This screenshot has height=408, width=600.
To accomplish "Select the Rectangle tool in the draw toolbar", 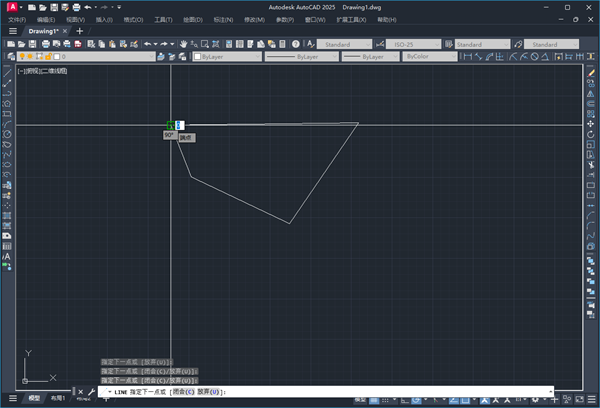I will [7, 114].
